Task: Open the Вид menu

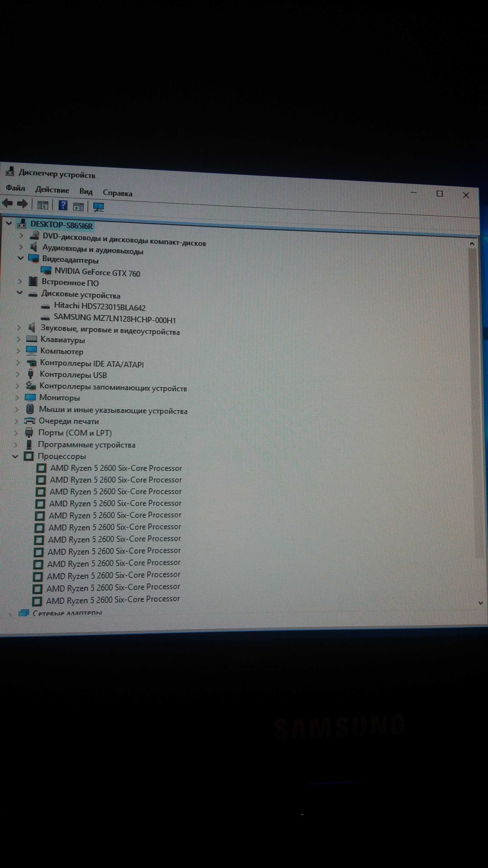Action: coord(86,191)
